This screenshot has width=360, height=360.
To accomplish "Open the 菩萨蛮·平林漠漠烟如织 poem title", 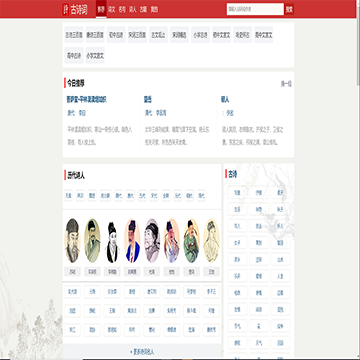I will (87, 99).
